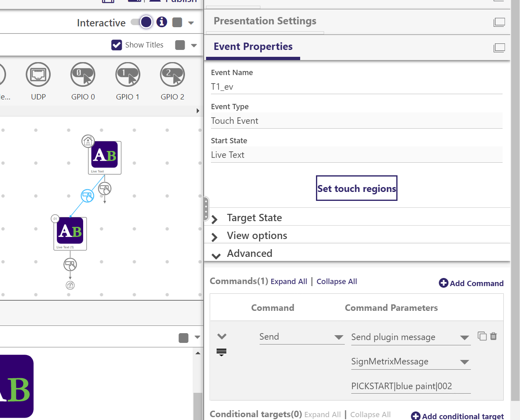Expand the Target State section

click(x=254, y=218)
